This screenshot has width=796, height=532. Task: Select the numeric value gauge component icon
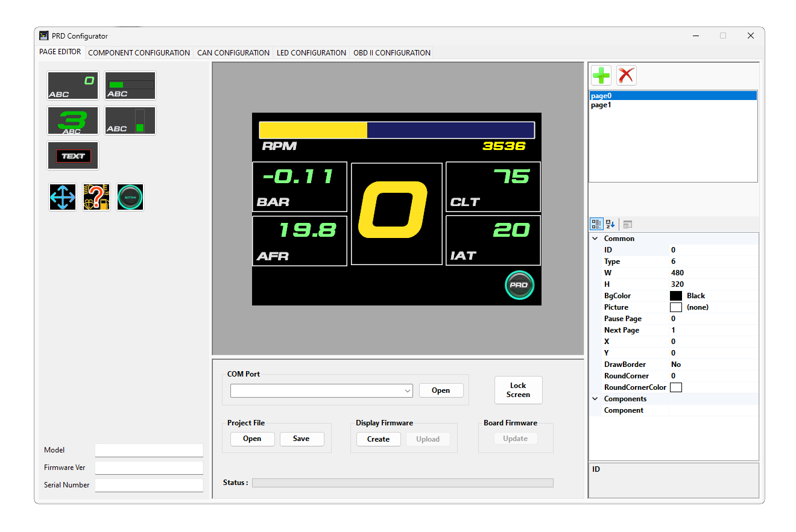(73, 86)
